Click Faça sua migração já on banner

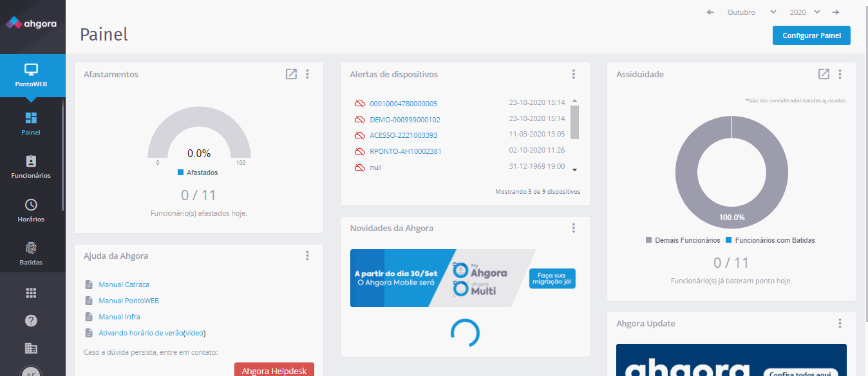click(552, 278)
